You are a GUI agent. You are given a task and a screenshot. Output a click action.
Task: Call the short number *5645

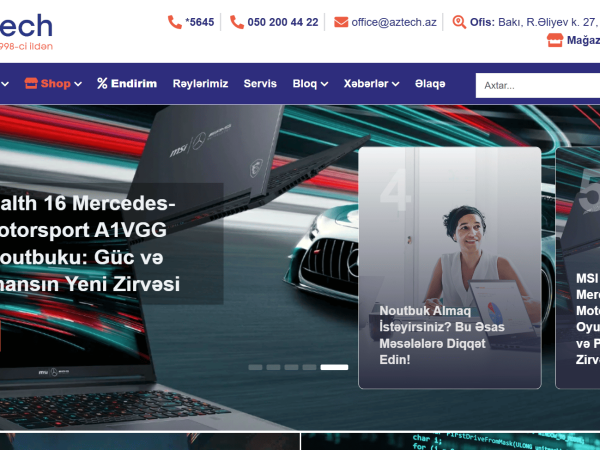(x=199, y=22)
